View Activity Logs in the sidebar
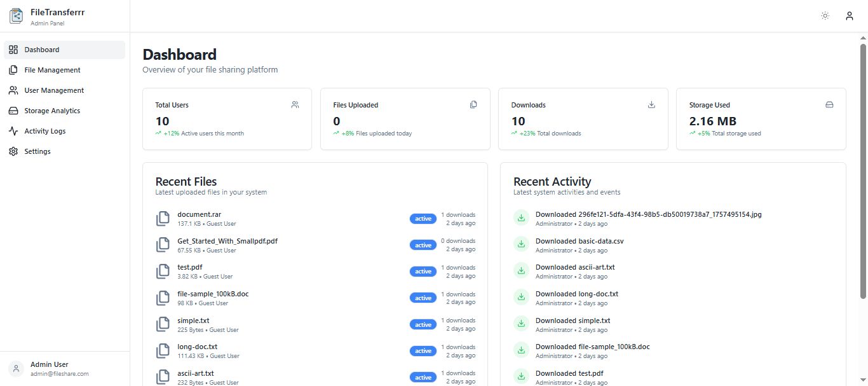Screen dimensions: 868x386 pyautogui.click(x=44, y=131)
